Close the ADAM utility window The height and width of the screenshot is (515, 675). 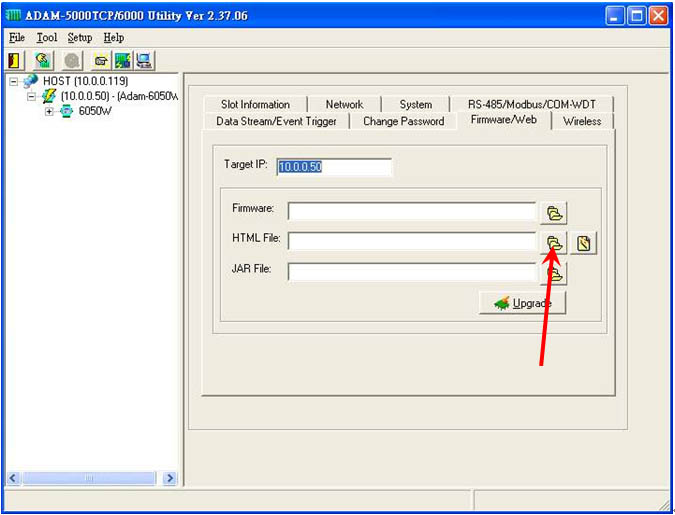point(658,16)
